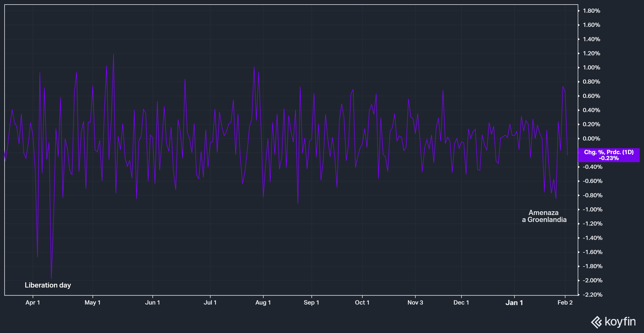The image size is (644, 333).
Task: Click the Liberation day annotation
Action: pos(48,285)
